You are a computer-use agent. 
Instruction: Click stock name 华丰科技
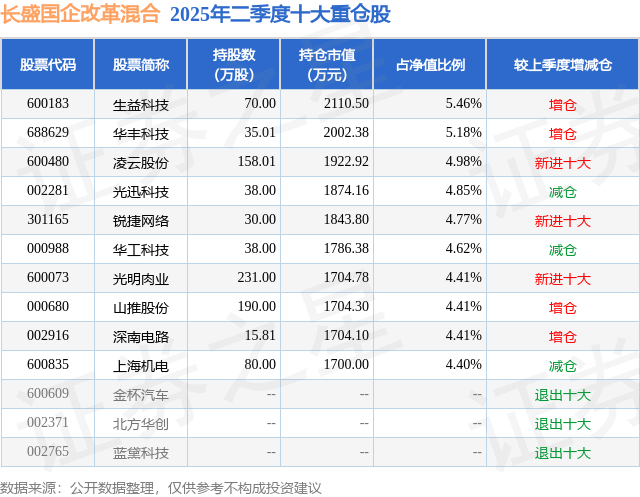[141, 134]
